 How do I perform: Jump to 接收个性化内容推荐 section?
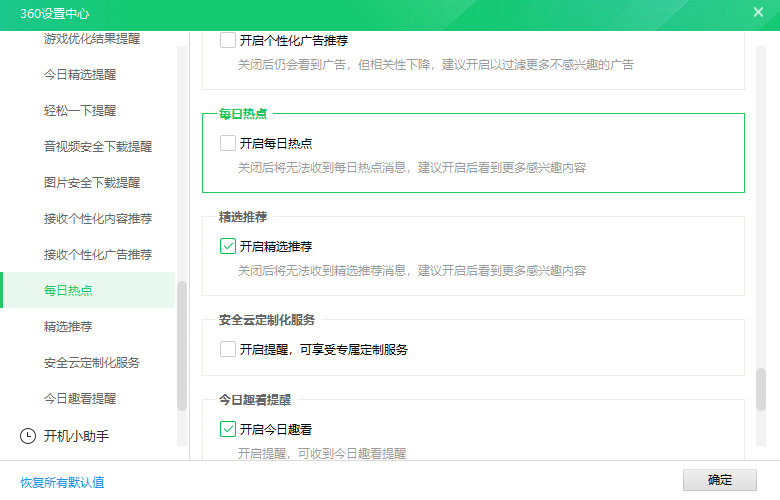point(98,218)
